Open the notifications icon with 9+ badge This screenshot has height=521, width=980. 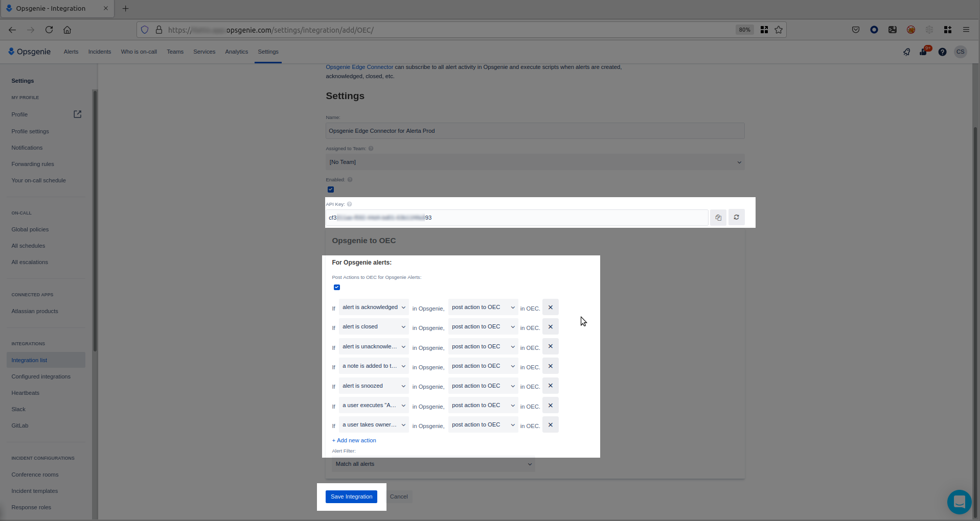[924, 51]
